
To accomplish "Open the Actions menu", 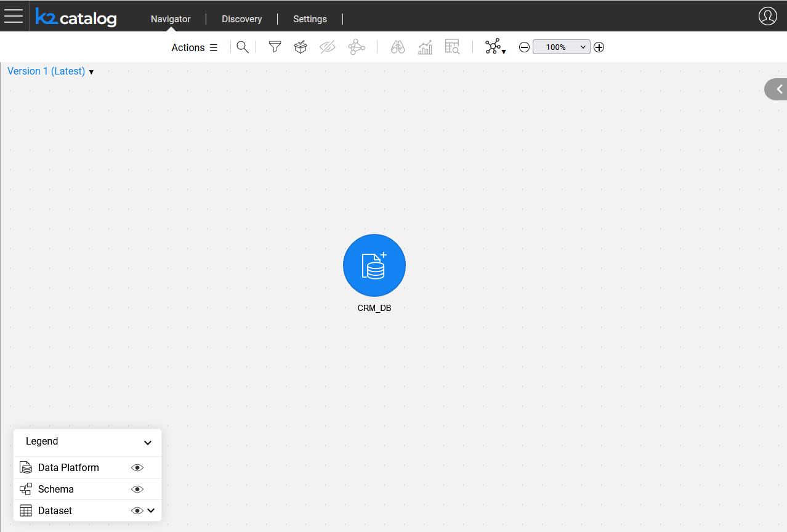I will (194, 48).
